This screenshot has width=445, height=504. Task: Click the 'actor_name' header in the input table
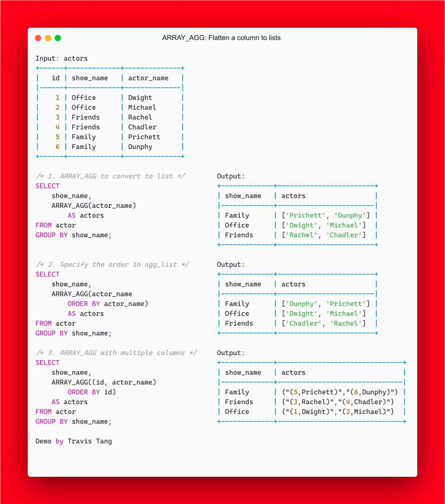pyautogui.click(x=148, y=78)
